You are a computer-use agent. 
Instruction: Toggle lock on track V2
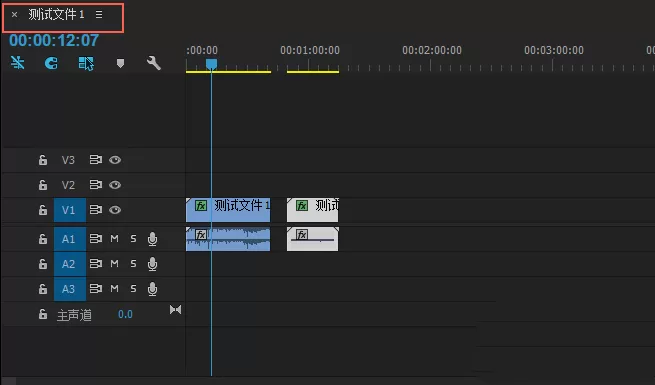click(43, 185)
